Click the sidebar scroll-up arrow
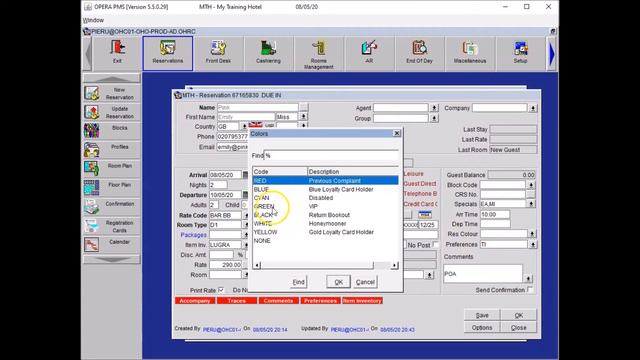The width and height of the screenshot is (640, 360). (x=112, y=78)
